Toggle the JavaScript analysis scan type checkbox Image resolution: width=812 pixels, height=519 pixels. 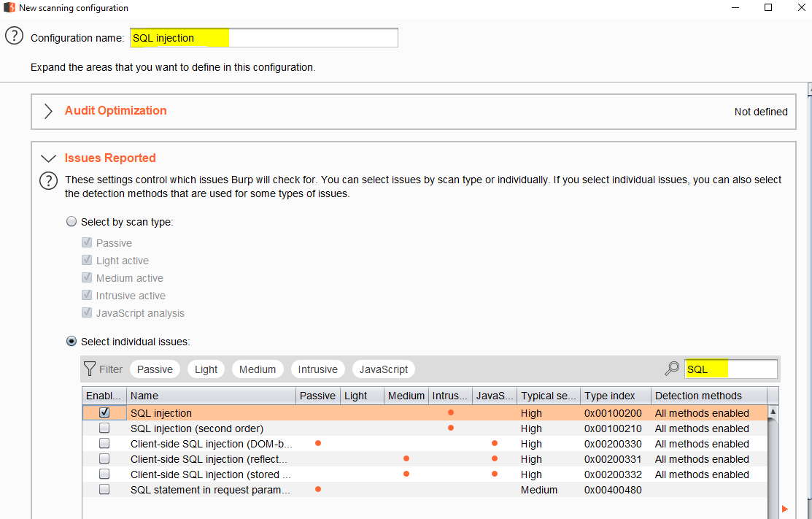pyautogui.click(x=87, y=313)
